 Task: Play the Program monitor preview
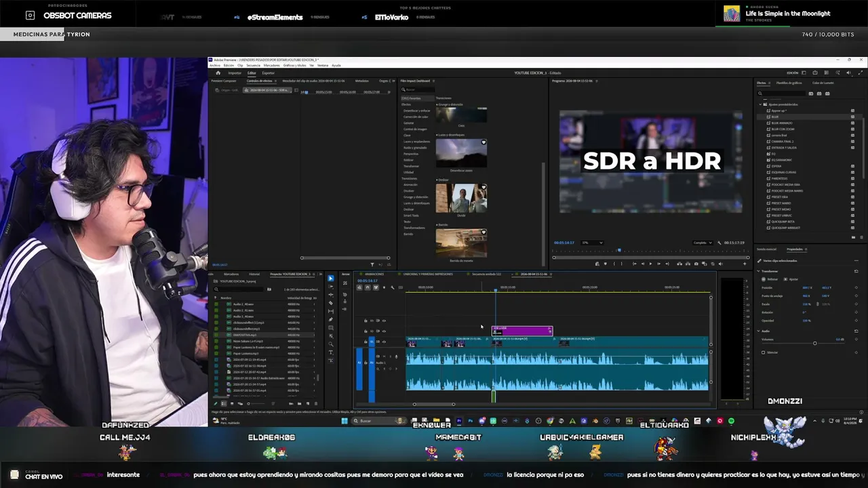tap(650, 264)
